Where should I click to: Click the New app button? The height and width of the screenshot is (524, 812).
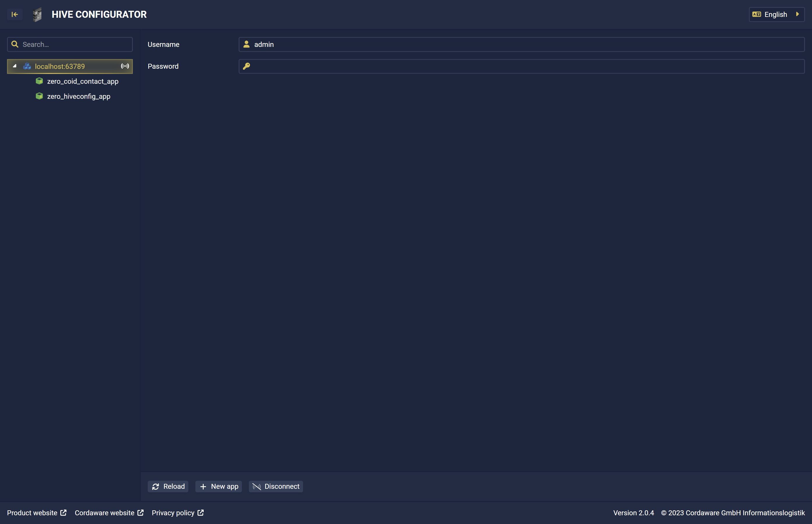click(220, 486)
